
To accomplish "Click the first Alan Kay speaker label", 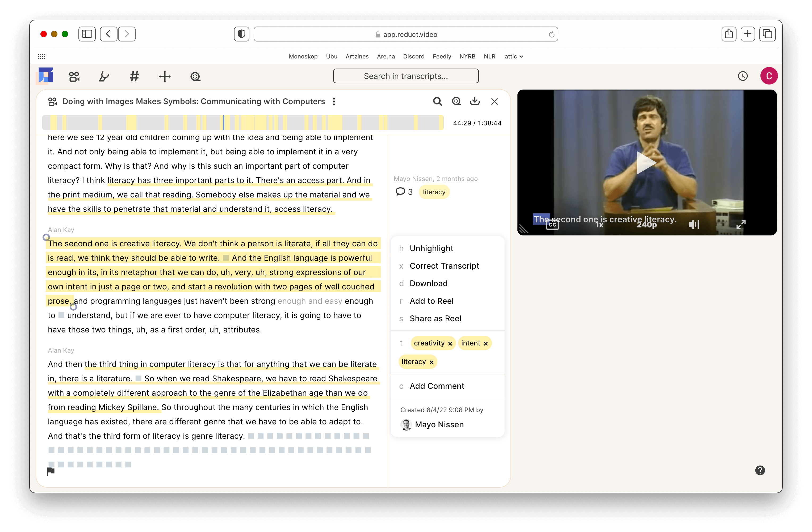I will click(61, 230).
